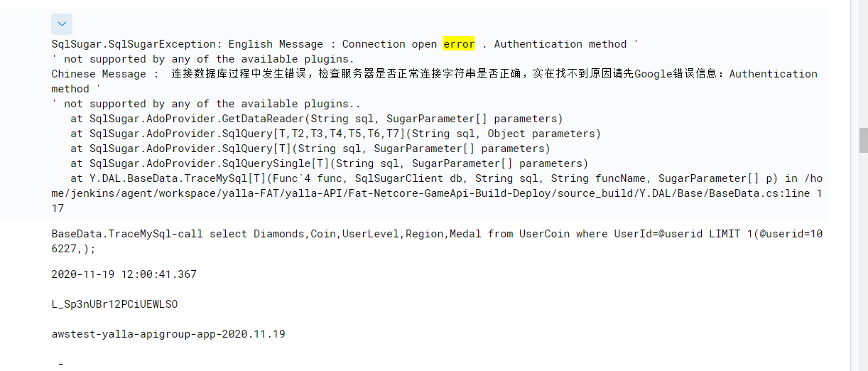Click the SqlQuery[T,T2,T3,T4,T5,T6,T7] stack trace line
This screenshot has width=868, height=371.
tap(335, 134)
